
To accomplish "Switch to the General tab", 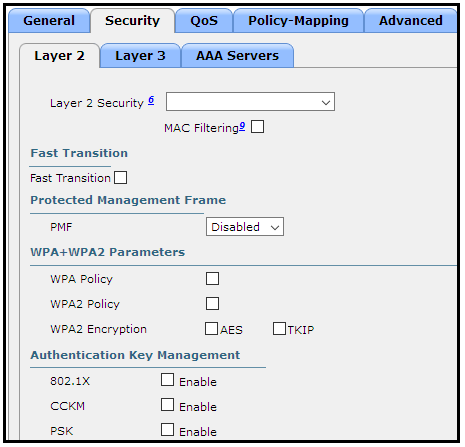I will coord(49,21).
